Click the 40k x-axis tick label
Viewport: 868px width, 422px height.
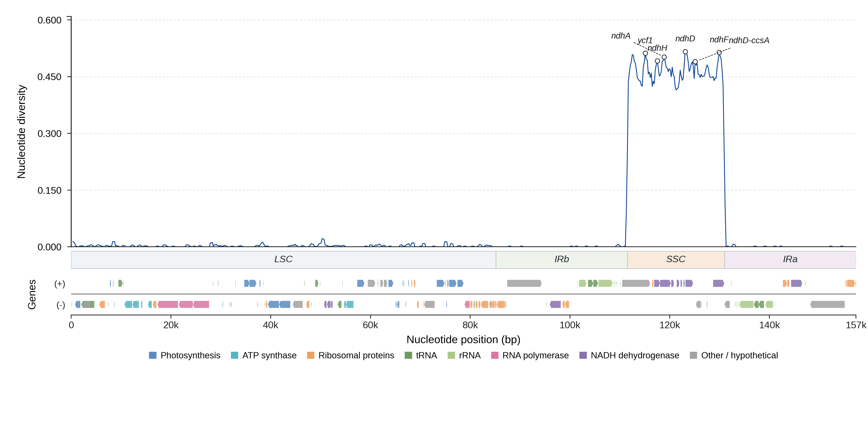[x=271, y=325]
